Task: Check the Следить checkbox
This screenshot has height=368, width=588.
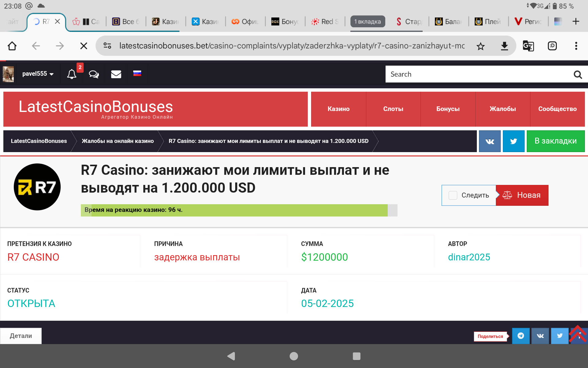Action: tap(453, 195)
